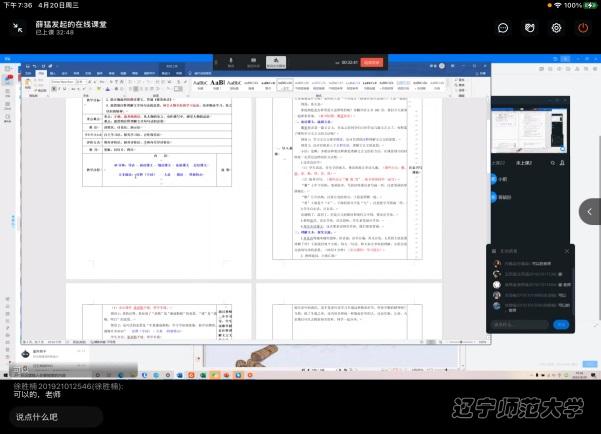The height and width of the screenshot is (434, 601).
Task: Click the red 结束共享 end-sharing button
Action: (x=371, y=61)
